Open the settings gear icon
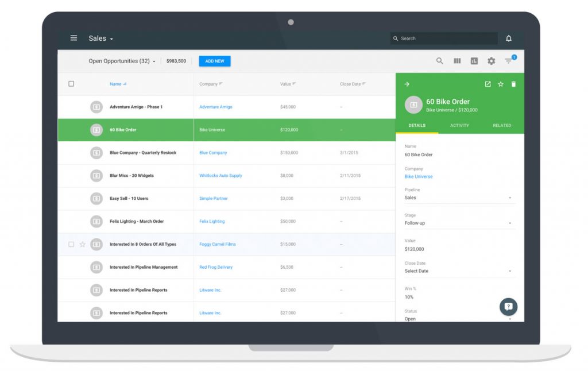Image resolution: width=588 pixels, height=371 pixels. 491,61
